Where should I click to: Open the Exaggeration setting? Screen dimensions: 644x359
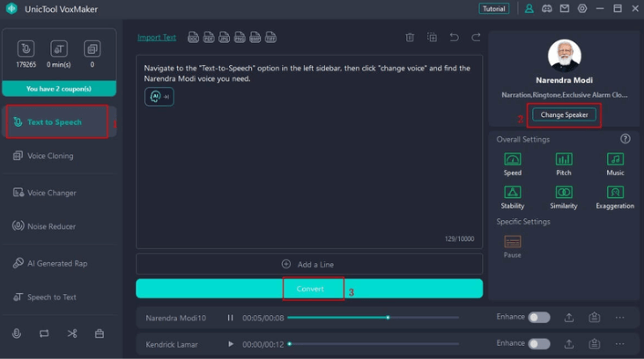pos(615,193)
